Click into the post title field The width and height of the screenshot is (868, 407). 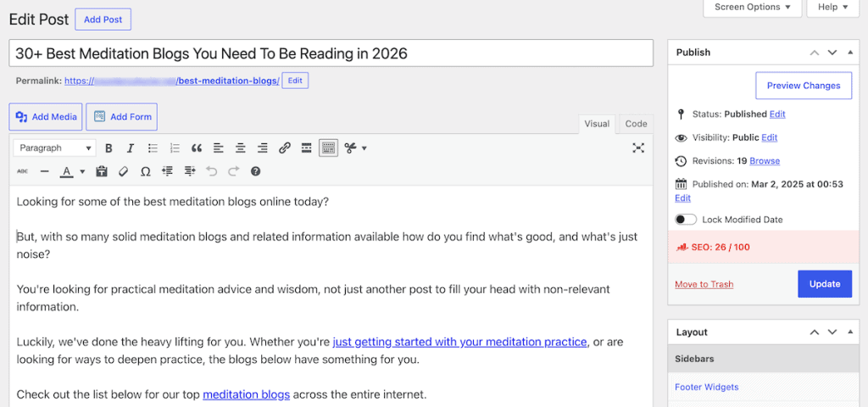(331, 53)
